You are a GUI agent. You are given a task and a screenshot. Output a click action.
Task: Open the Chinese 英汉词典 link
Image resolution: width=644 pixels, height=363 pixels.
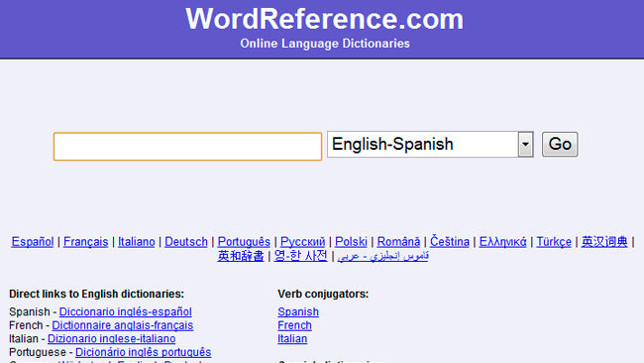pos(604,242)
